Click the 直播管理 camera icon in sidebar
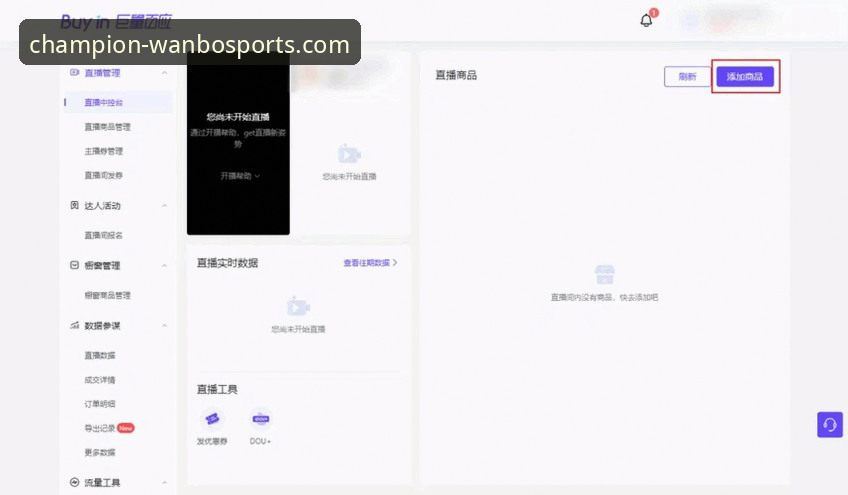The height and width of the screenshot is (495, 848). (x=75, y=72)
